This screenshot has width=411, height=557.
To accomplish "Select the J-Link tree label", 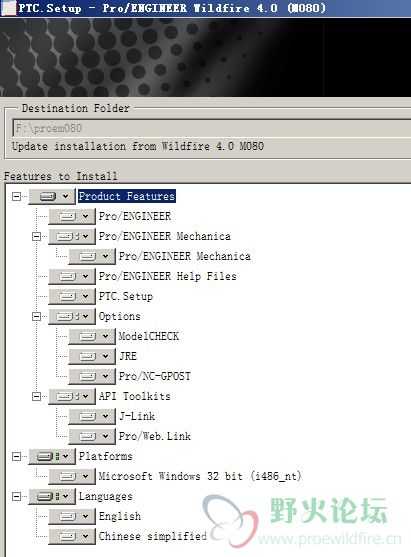I will pyautogui.click(x=137, y=416).
